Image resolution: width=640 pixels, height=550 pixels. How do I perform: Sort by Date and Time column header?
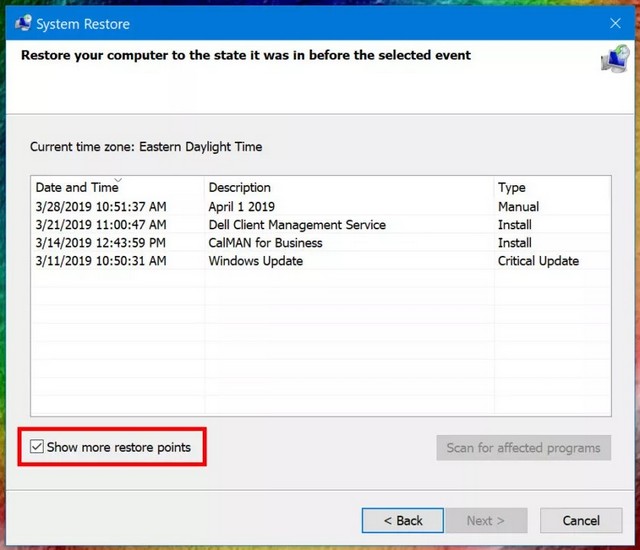click(x=117, y=187)
